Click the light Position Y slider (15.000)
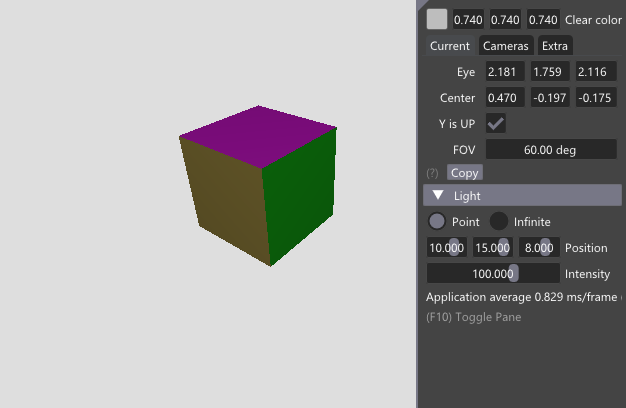626x408 pixels. 492,248
